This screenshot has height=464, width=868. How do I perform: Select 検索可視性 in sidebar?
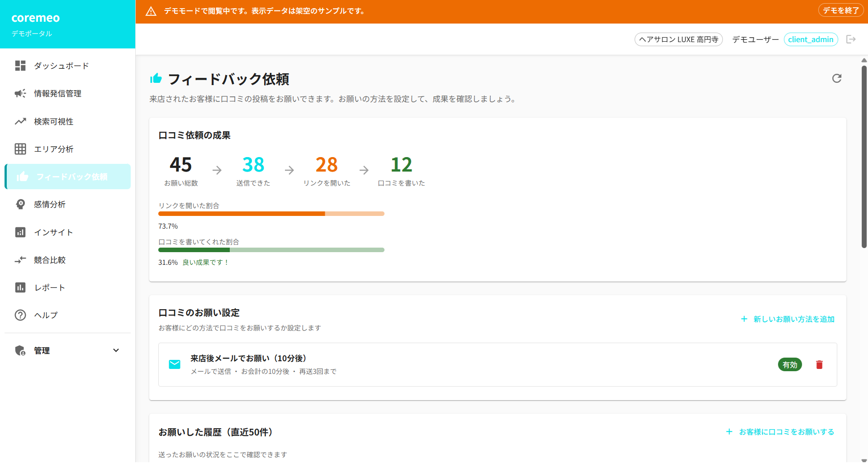click(x=68, y=121)
